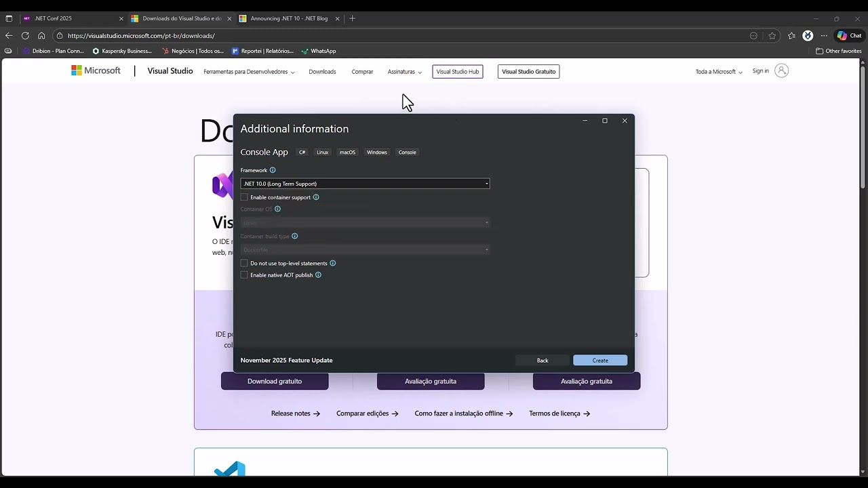Expand Ferramentas para Desenvolvedores menu

pos(249,71)
